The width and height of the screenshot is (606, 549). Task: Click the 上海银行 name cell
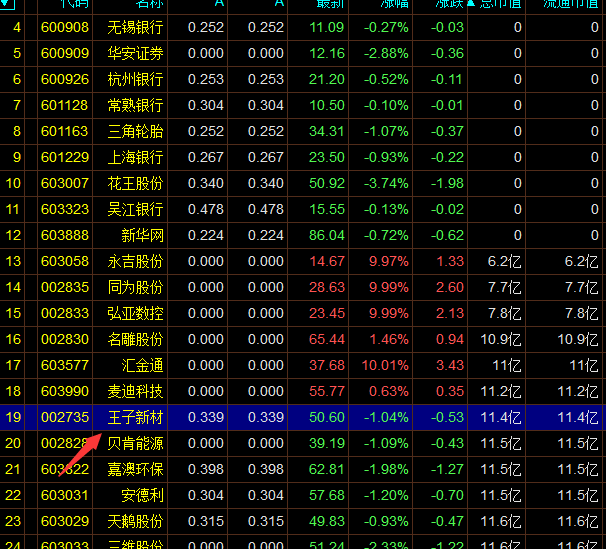(x=135, y=157)
